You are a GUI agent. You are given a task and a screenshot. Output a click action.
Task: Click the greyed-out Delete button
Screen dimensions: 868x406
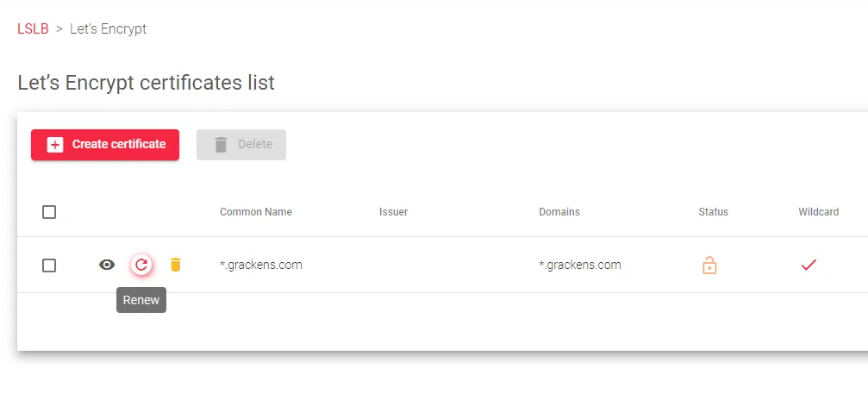(x=241, y=145)
